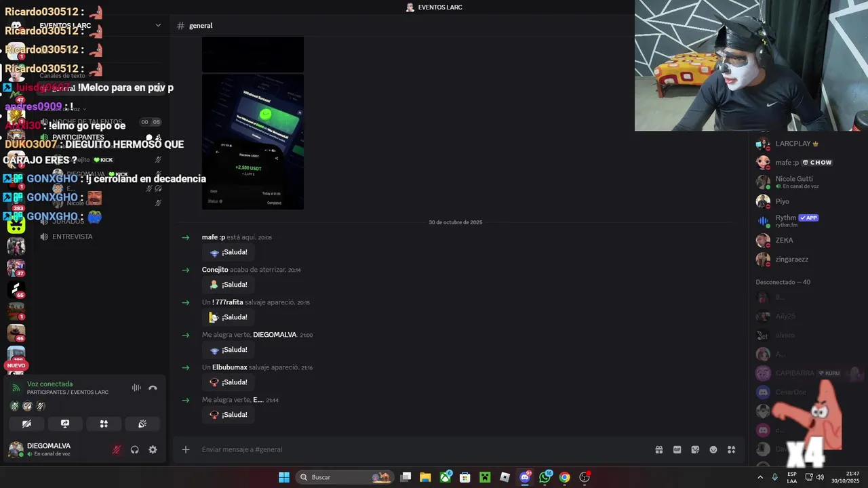The height and width of the screenshot is (488, 868).
Task: Click the NUEVO unread indicator in server list
Action: tap(16, 365)
